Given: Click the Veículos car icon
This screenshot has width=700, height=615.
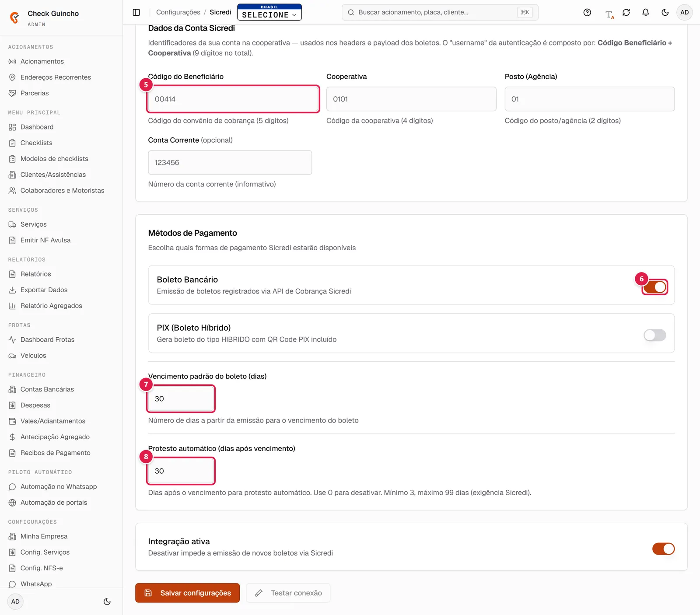Looking at the screenshot, I should click(12, 356).
